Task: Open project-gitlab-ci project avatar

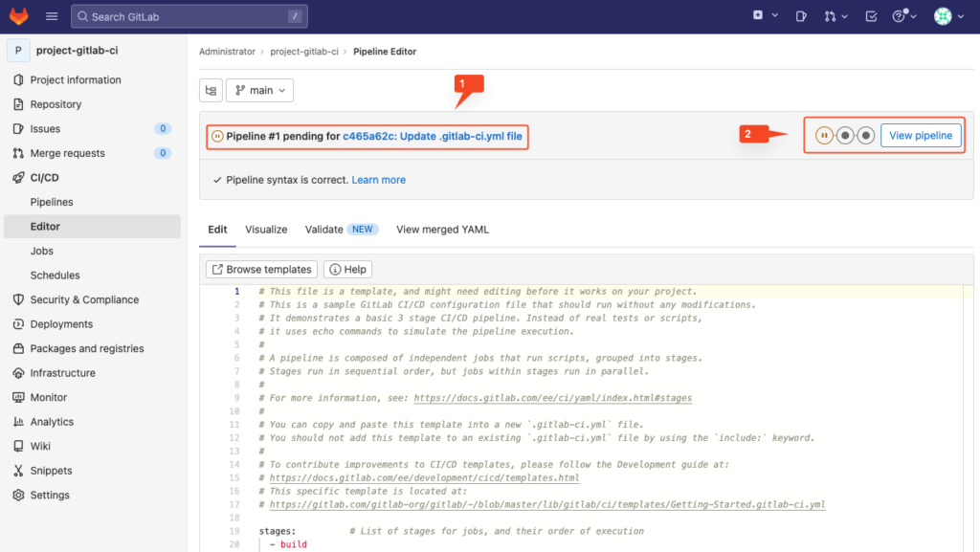Action: click(x=18, y=51)
